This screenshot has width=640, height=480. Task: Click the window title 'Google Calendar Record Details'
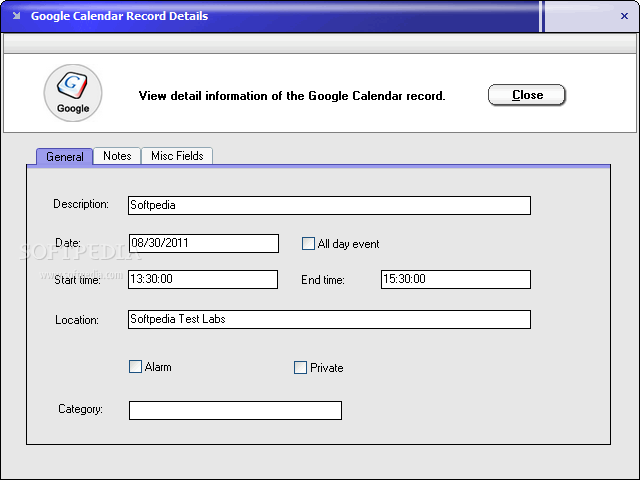120,16
